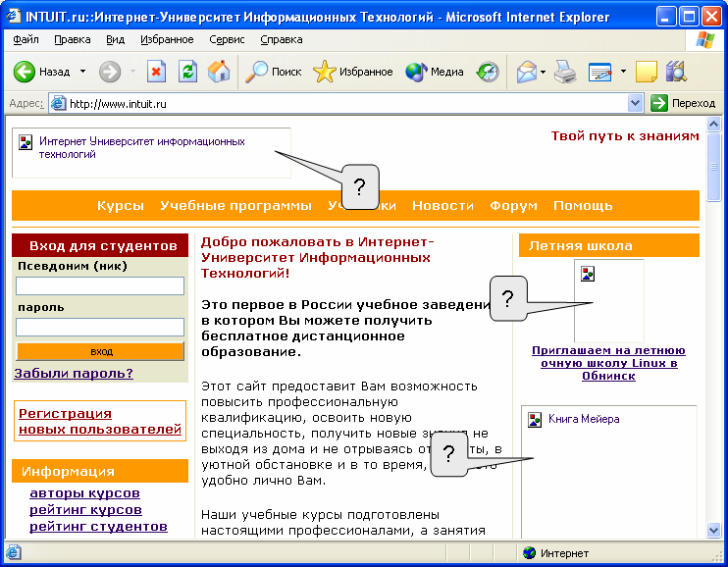Click the Псевдоним (ник) input field

(100, 285)
